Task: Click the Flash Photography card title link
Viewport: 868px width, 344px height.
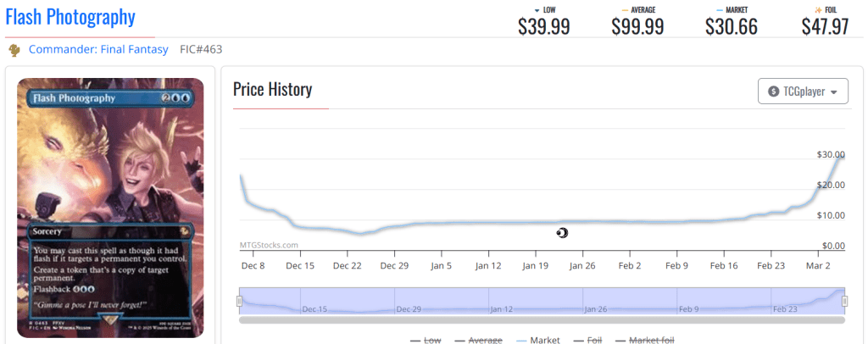Action: (x=70, y=16)
